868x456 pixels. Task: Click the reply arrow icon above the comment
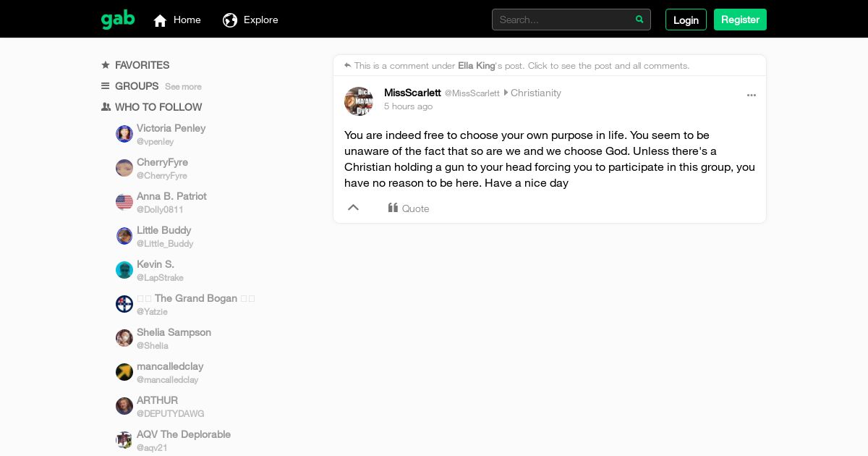click(348, 65)
